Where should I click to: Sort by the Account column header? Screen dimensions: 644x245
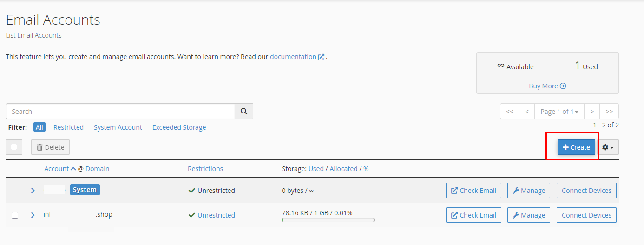[x=57, y=169]
